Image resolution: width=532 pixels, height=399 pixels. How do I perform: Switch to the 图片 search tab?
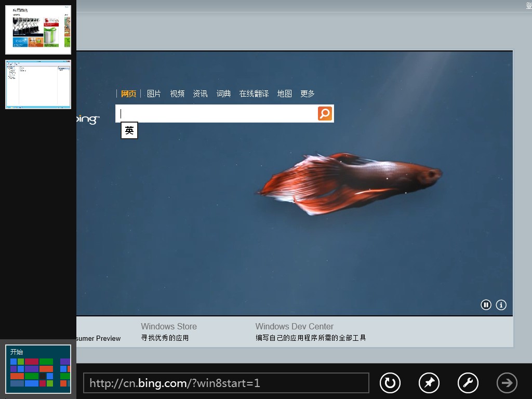point(154,94)
